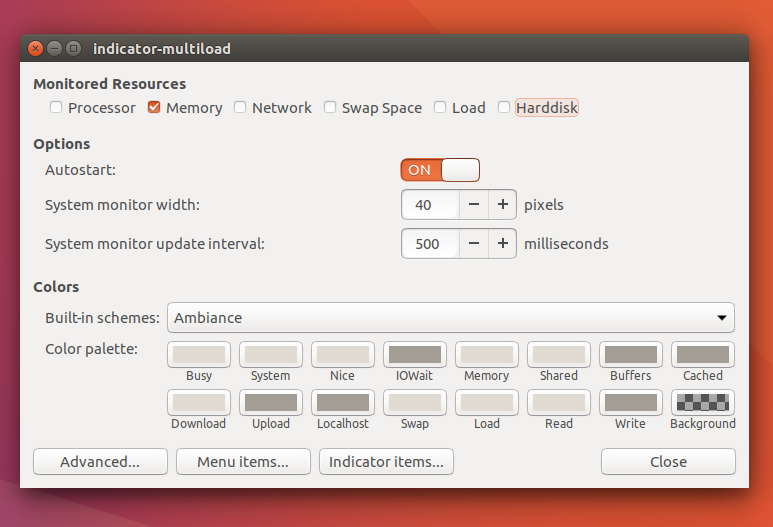The image size is (773, 527).
Task: Open the Shared color swatch
Action: (559, 354)
